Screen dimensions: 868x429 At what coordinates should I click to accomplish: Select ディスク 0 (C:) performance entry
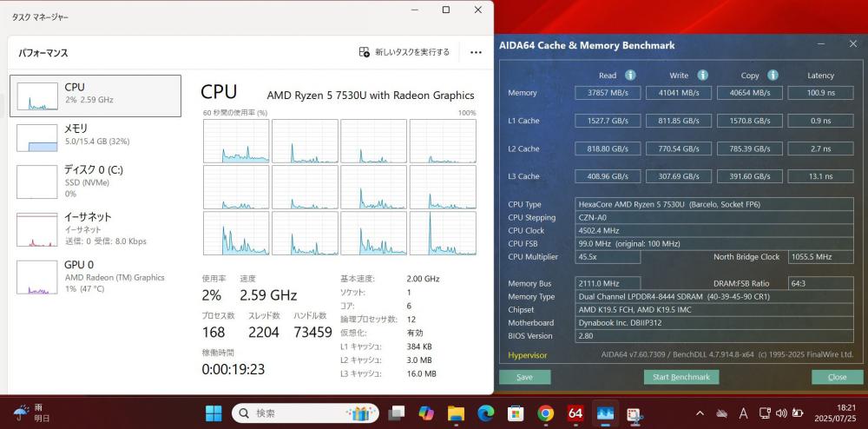click(x=95, y=181)
